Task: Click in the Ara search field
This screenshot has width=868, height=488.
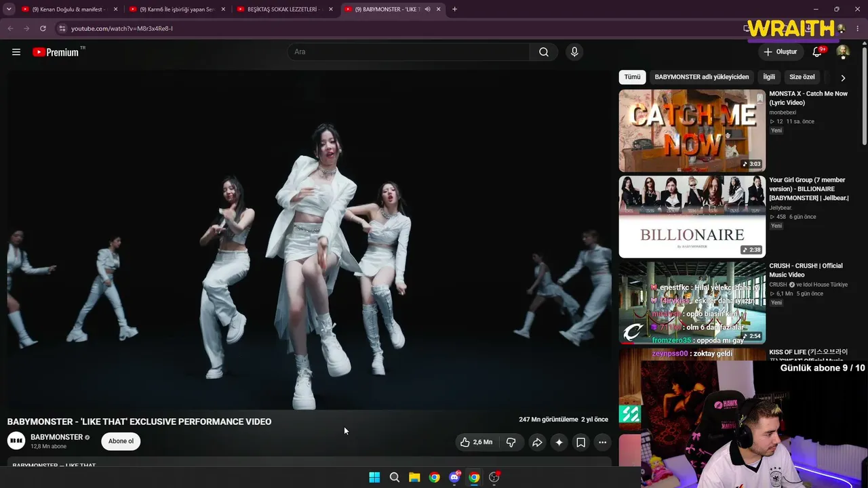Action: [409, 52]
